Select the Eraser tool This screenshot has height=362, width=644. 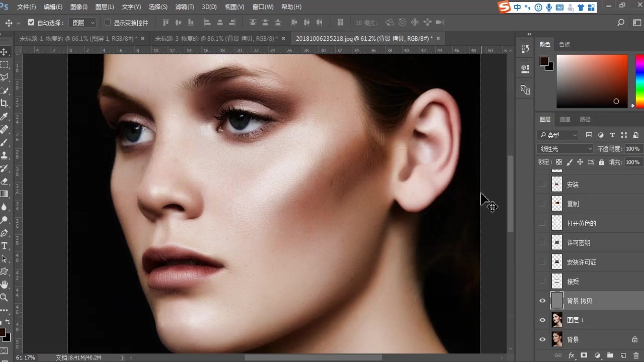pos(4,181)
